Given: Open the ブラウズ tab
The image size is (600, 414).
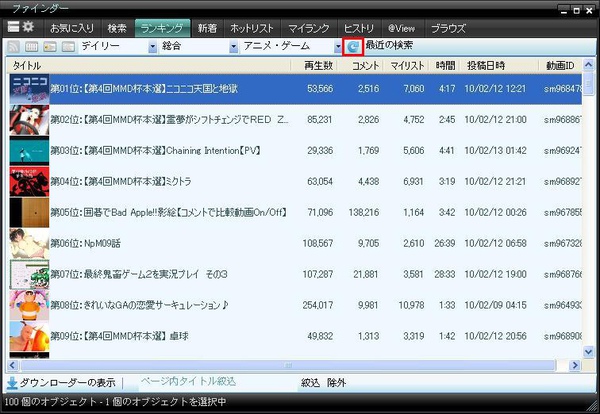Looking at the screenshot, I should tap(448, 28).
